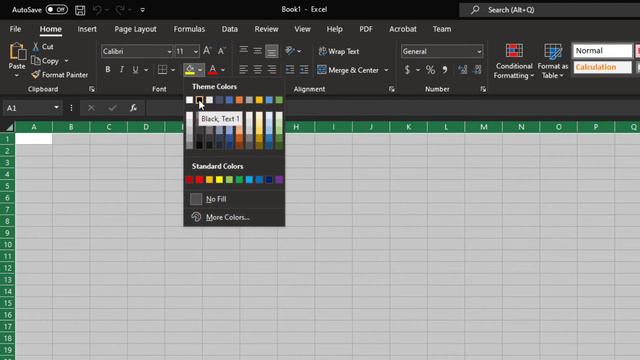The height and width of the screenshot is (360, 640).
Task: Choose No Fill option
Action: coord(234,199)
